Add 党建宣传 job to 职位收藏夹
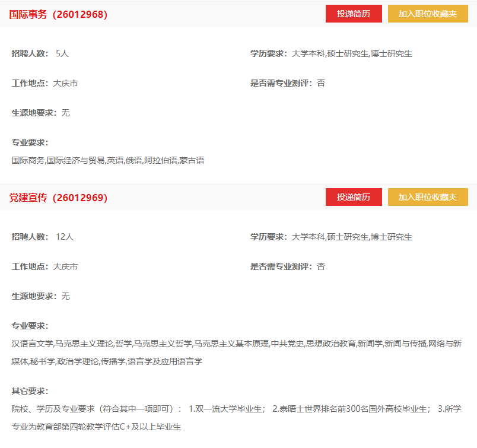477x448 pixels. click(x=428, y=197)
